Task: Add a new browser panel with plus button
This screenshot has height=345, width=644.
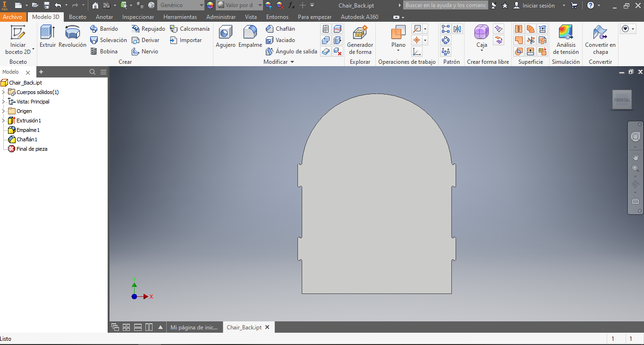Action: (x=41, y=72)
